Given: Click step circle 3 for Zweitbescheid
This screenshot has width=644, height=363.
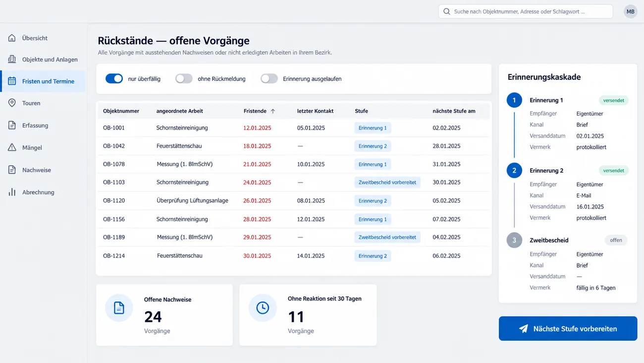Looking at the screenshot, I should [514, 240].
